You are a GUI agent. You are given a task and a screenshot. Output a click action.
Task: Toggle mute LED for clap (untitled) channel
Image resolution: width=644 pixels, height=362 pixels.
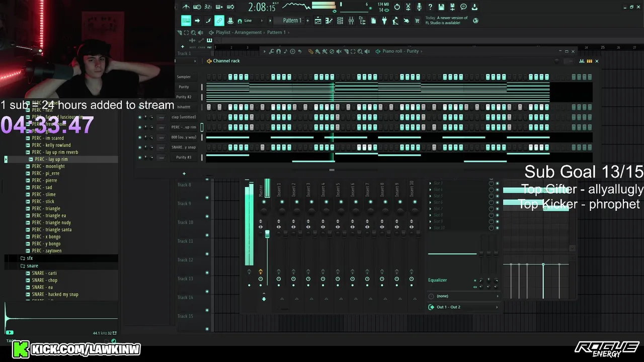point(139,117)
